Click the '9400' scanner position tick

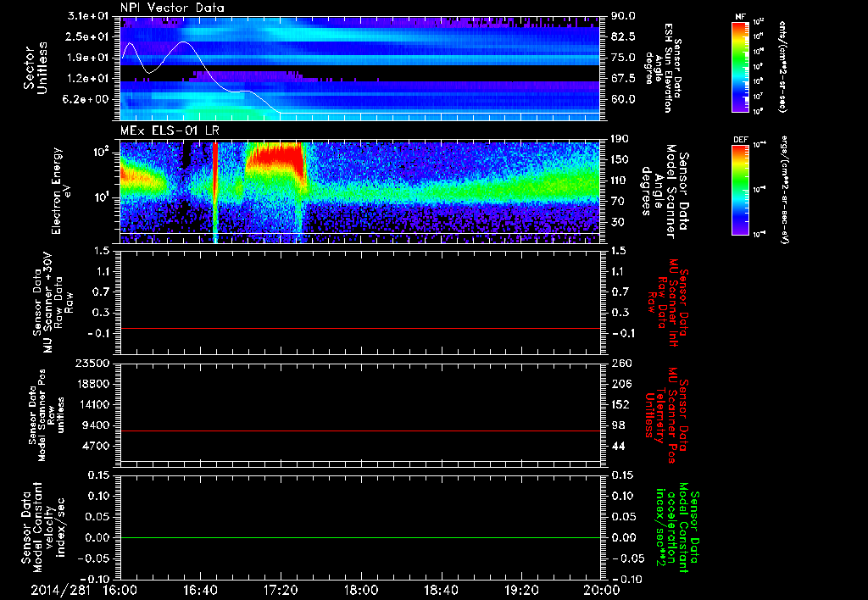[97, 425]
